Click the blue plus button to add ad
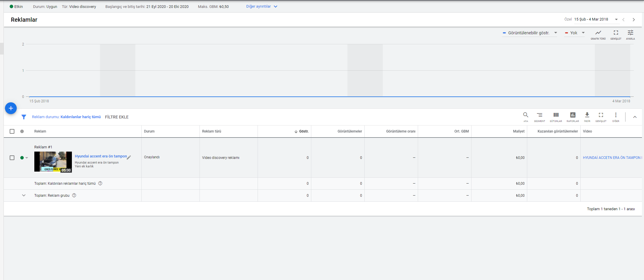Screen dimensions: 644x280 (x=11, y=108)
